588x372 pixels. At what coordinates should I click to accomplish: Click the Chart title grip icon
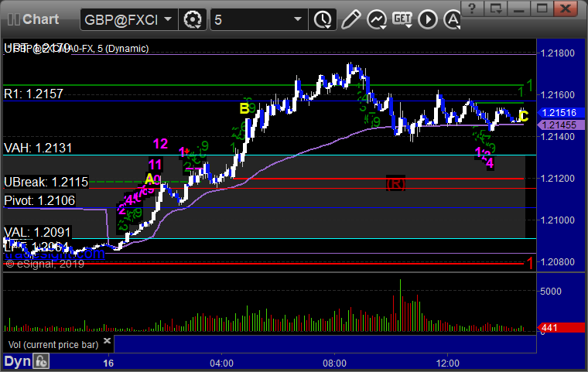click(x=13, y=19)
